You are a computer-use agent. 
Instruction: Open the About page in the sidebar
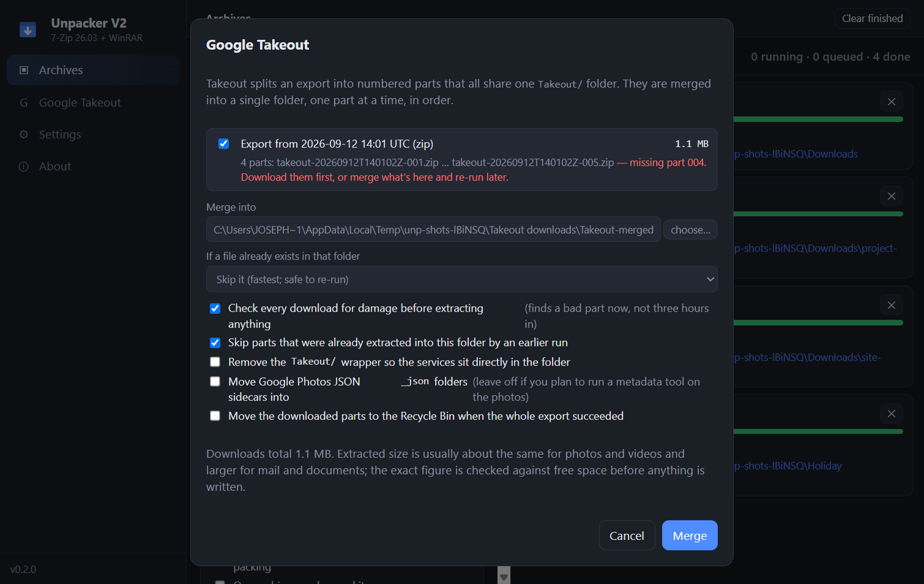[93, 166]
